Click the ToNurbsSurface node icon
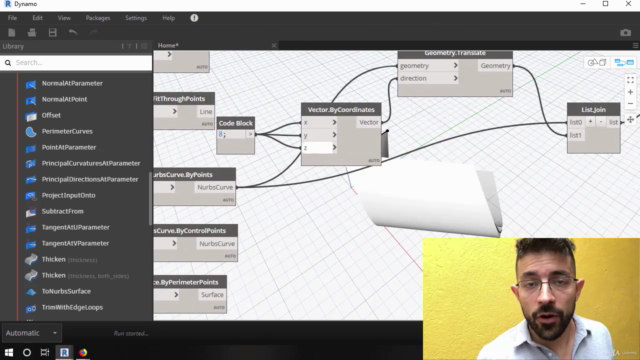This screenshot has width=640, height=360. click(x=31, y=292)
